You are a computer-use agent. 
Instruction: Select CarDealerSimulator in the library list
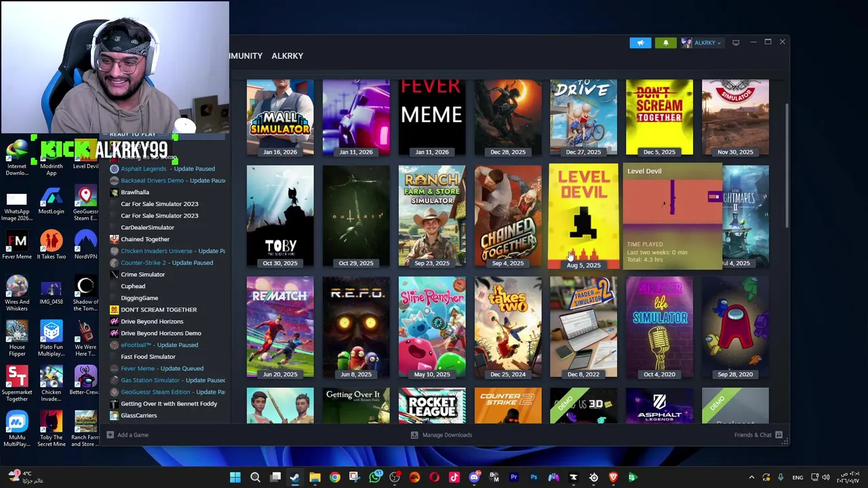[x=147, y=227]
